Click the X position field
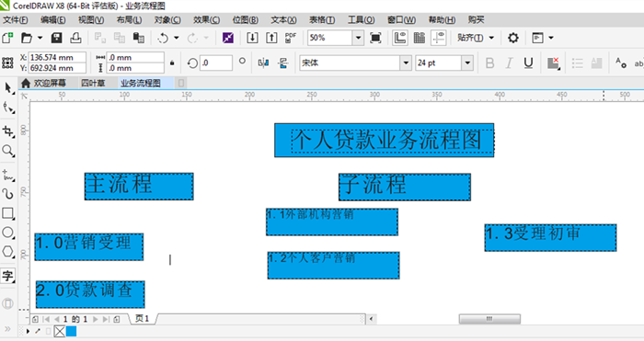Viewport: 644px width, 341px height. [57, 58]
